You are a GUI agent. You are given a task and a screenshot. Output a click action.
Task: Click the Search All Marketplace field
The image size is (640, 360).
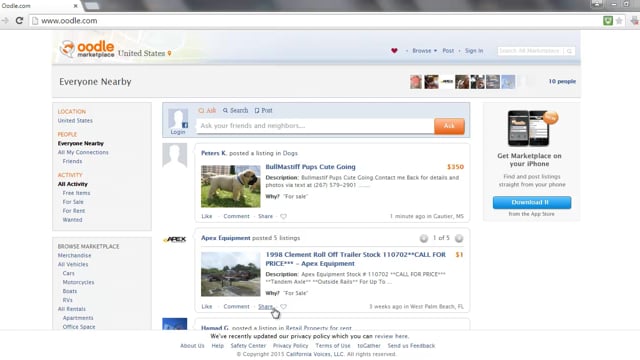[530, 51]
